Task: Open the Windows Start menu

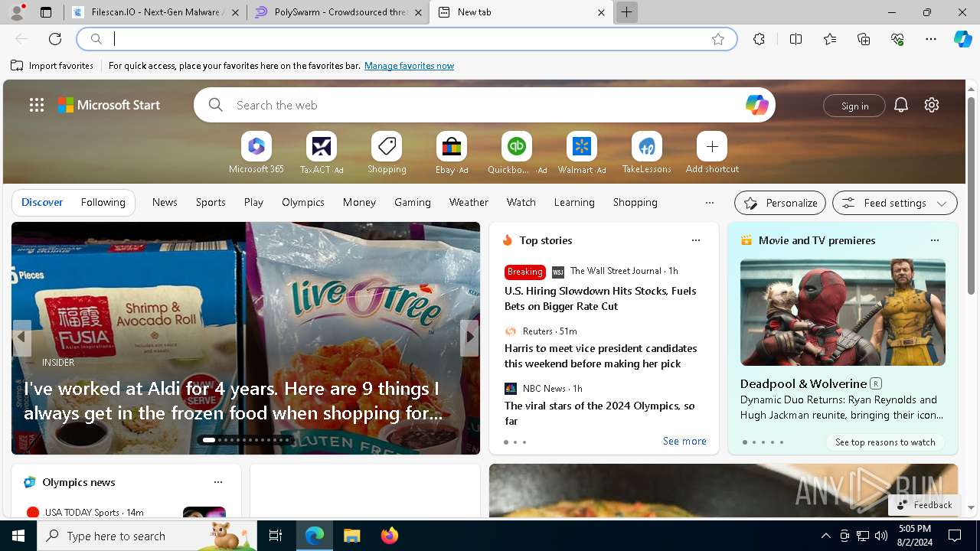Action: (18, 536)
